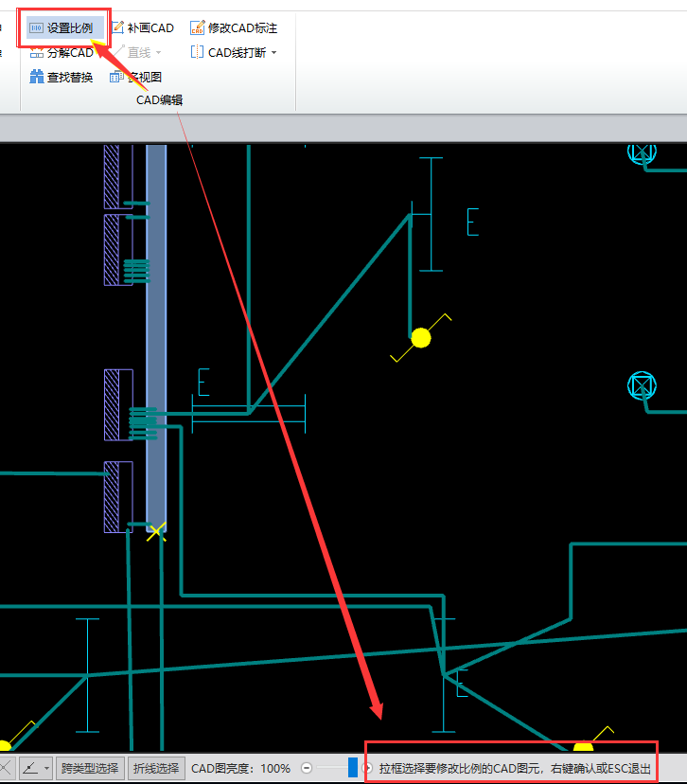
Task: Click the 设置比例 (Set Scale) tool
Action: (62, 28)
